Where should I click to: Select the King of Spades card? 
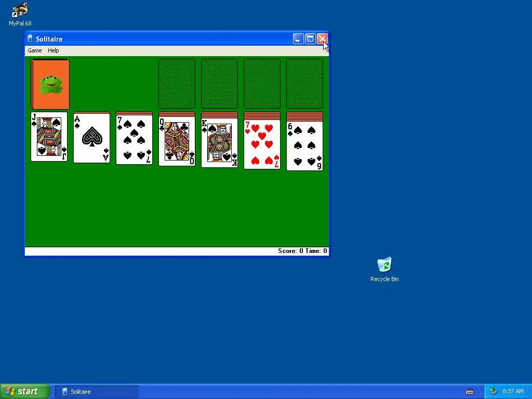[x=220, y=143]
